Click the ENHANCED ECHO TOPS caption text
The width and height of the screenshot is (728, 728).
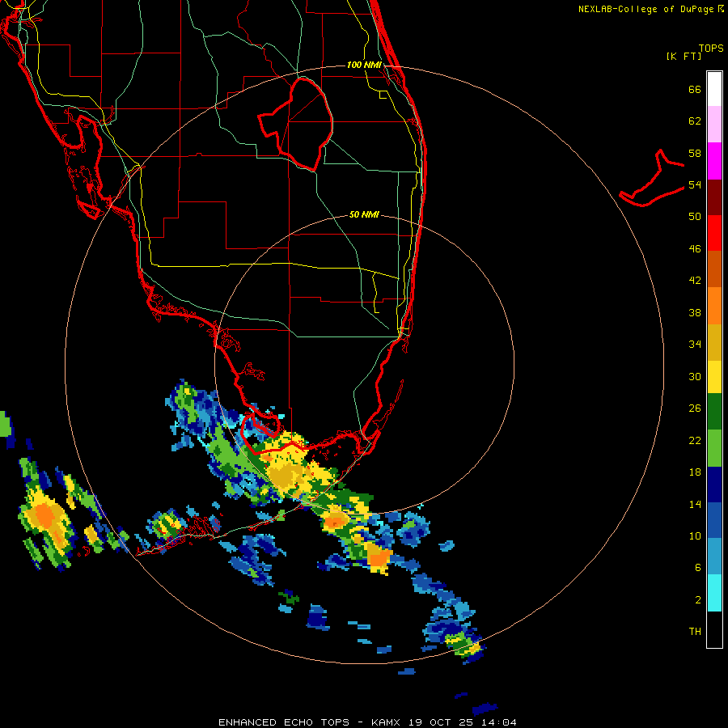pyautogui.click(x=284, y=722)
